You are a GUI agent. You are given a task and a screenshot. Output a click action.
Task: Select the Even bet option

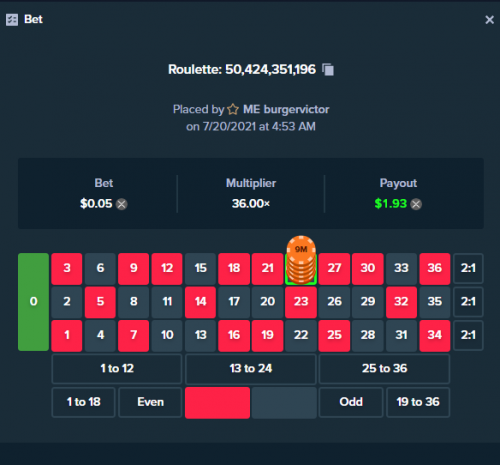point(150,402)
